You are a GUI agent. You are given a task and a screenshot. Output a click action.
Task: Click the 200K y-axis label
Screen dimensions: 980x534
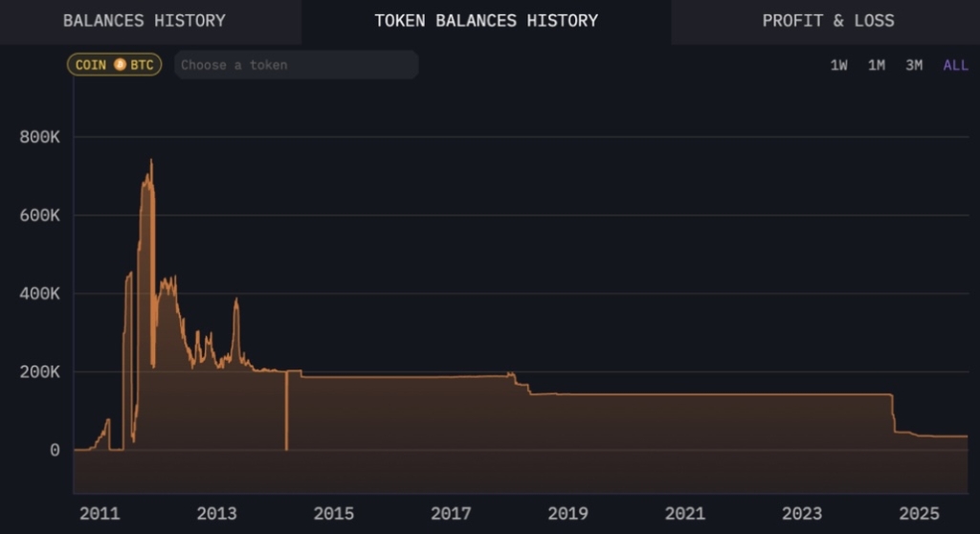pos(40,371)
